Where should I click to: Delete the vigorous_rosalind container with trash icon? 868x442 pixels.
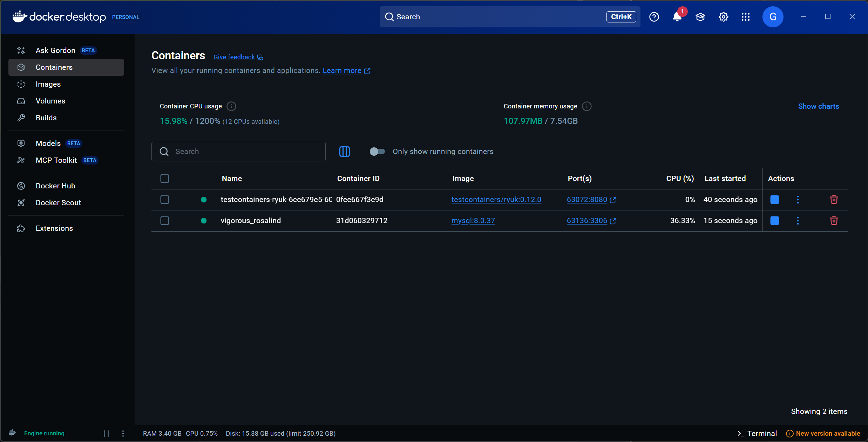point(834,221)
